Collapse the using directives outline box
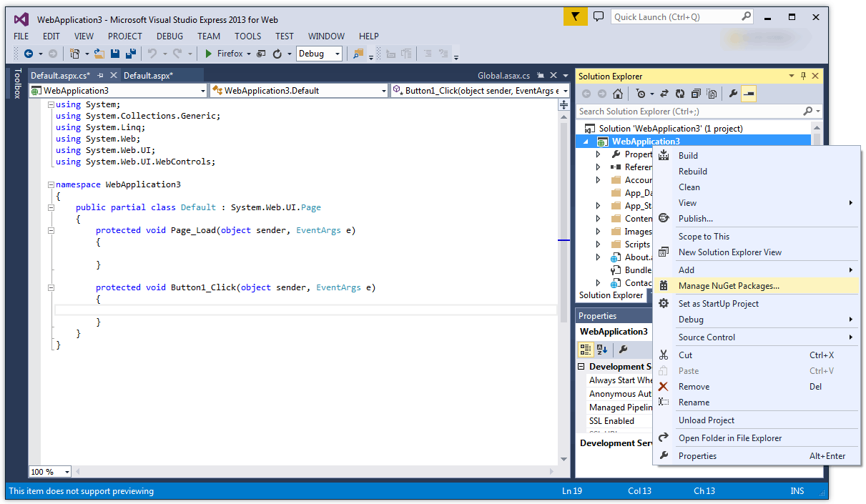866x504 pixels. point(51,104)
